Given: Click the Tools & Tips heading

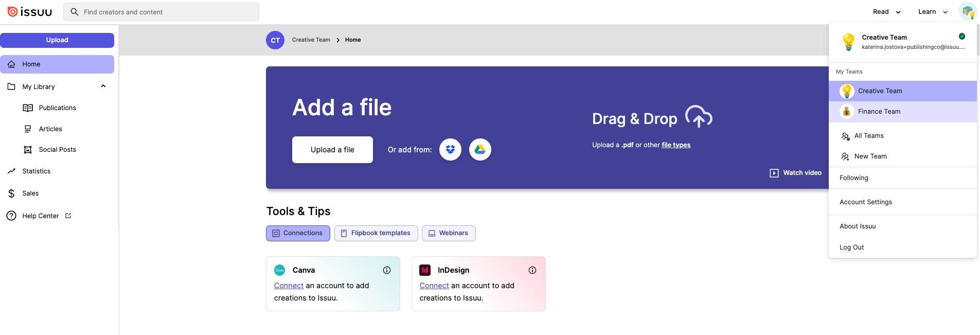Looking at the screenshot, I should [298, 211].
